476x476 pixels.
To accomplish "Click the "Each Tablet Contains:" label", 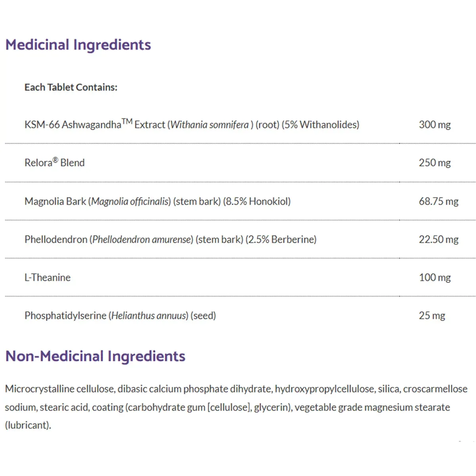I will pyautogui.click(x=71, y=87).
